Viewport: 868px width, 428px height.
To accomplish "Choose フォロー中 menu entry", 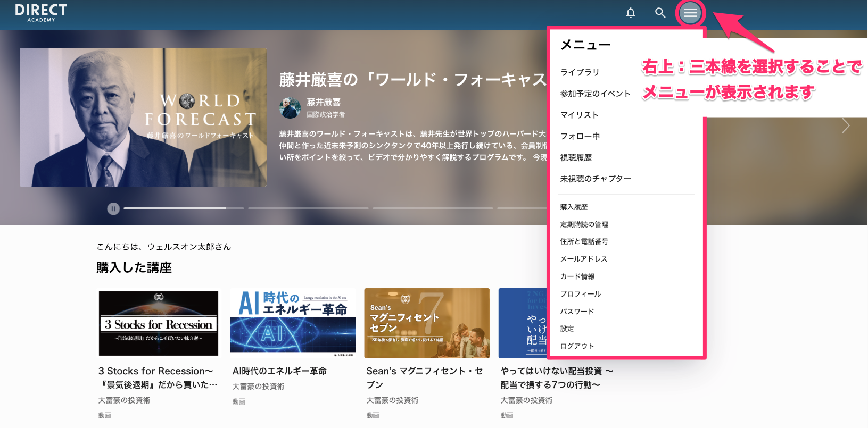I will [x=580, y=136].
